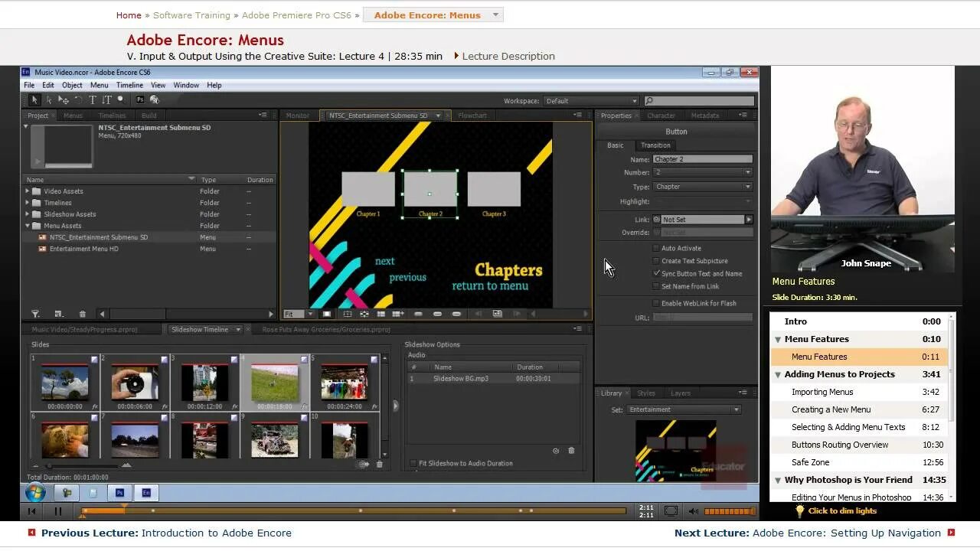This screenshot has height=551, width=980.
Task: Select the horizontal Text tool
Action: click(93, 99)
